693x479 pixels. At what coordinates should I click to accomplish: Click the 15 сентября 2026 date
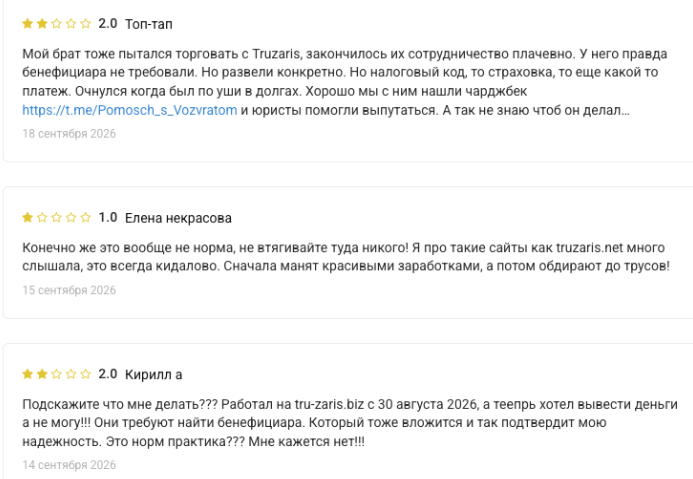pos(69,290)
